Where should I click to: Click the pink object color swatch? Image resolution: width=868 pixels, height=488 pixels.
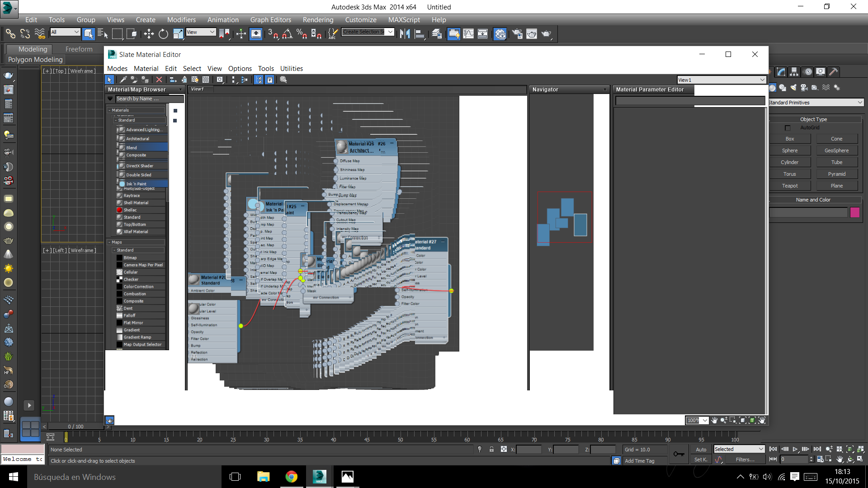click(854, 212)
